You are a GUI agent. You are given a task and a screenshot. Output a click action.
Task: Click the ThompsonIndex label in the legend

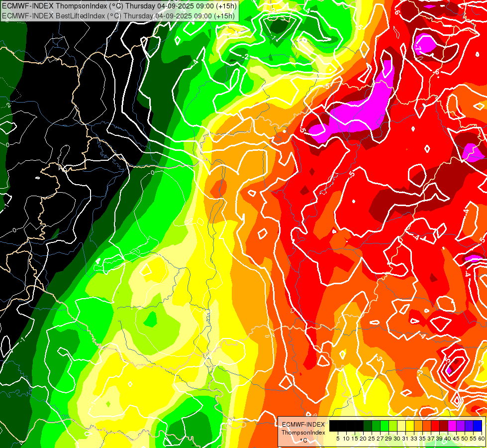303,433
